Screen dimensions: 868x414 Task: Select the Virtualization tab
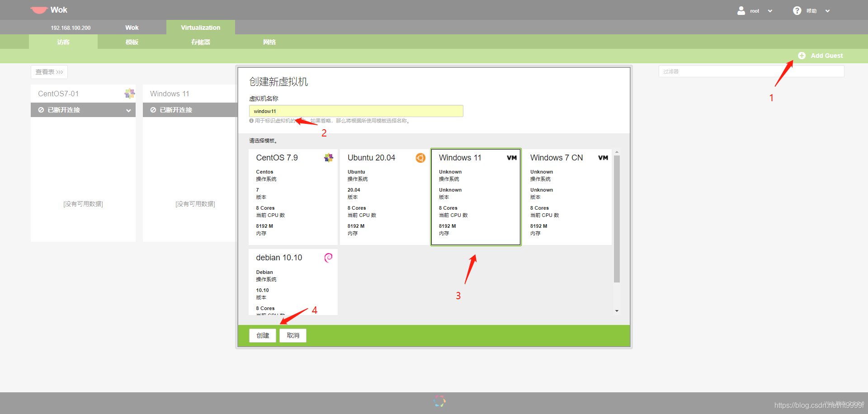point(201,27)
